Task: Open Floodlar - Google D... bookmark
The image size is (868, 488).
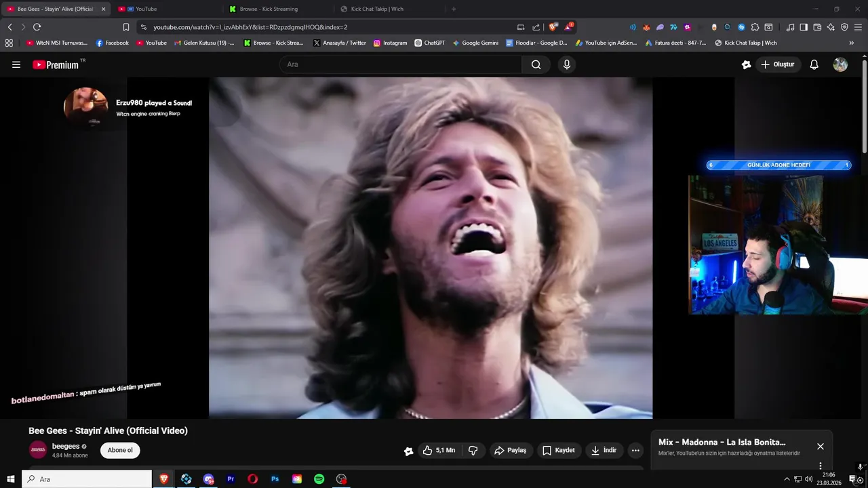Action: [x=536, y=43]
